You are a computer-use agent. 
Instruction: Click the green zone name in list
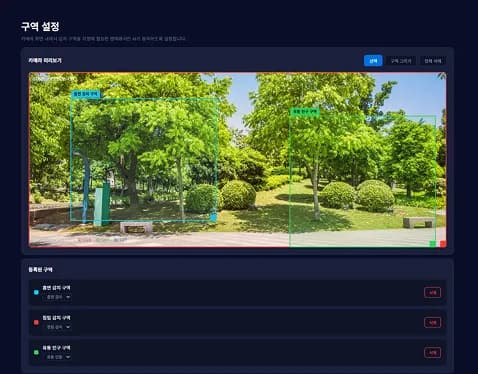coord(56,348)
